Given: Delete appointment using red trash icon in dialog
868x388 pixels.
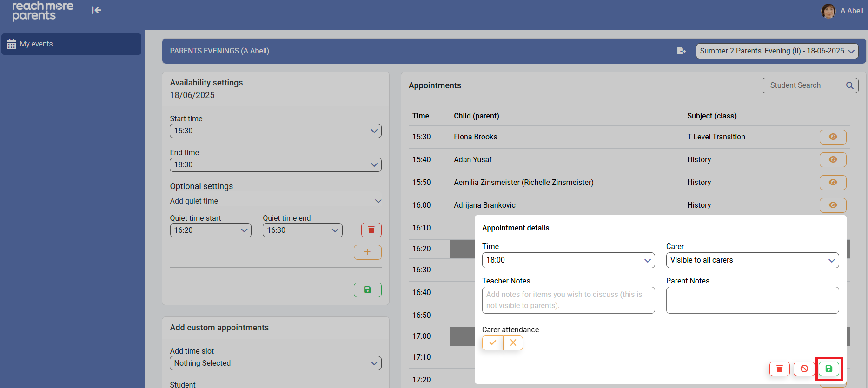Looking at the screenshot, I should (779, 368).
